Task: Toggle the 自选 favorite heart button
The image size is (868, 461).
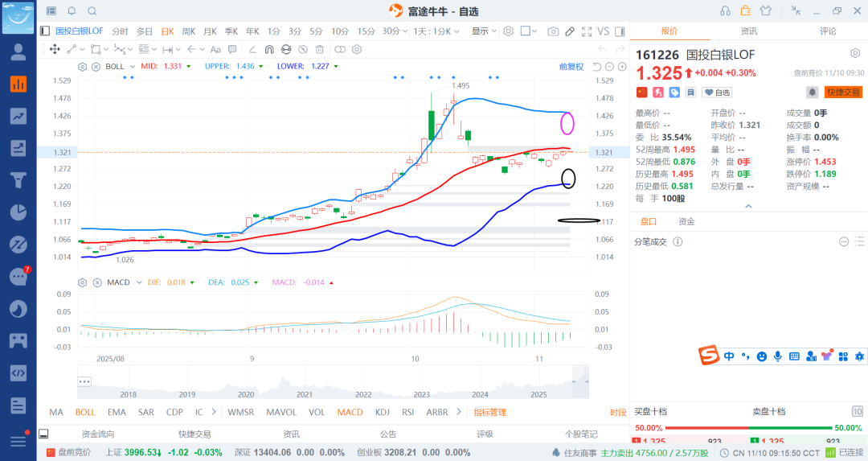Action: (x=717, y=93)
